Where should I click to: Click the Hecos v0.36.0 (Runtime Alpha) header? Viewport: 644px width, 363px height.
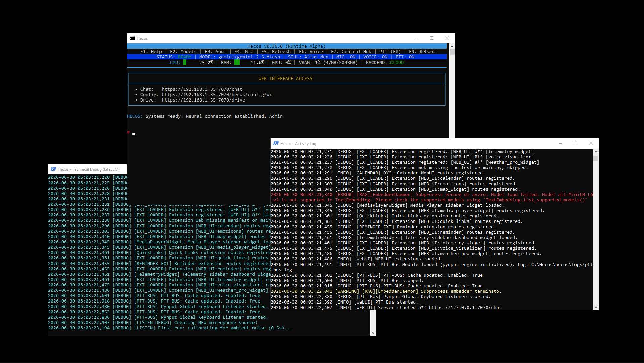[286, 46]
